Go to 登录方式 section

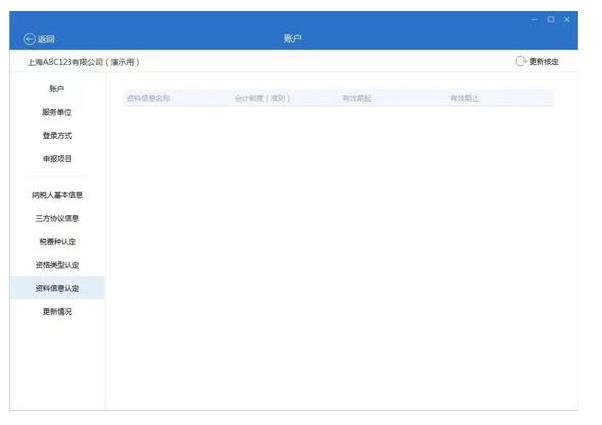(57, 135)
